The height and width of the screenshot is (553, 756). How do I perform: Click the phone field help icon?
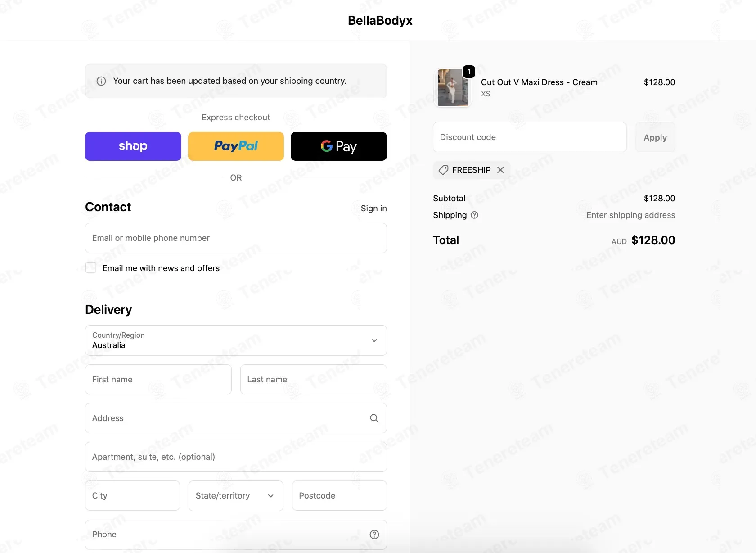[374, 535]
